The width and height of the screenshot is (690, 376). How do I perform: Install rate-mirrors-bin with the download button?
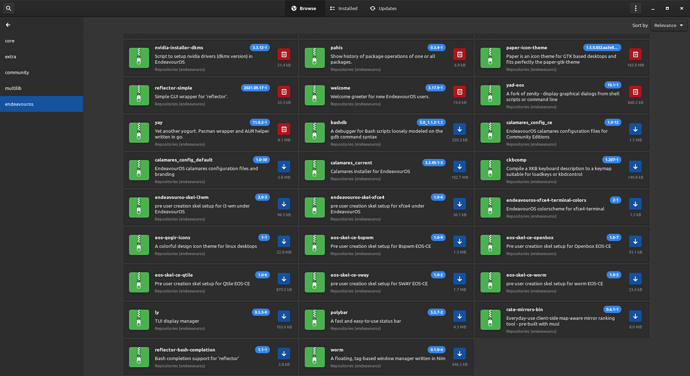pyautogui.click(x=635, y=317)
